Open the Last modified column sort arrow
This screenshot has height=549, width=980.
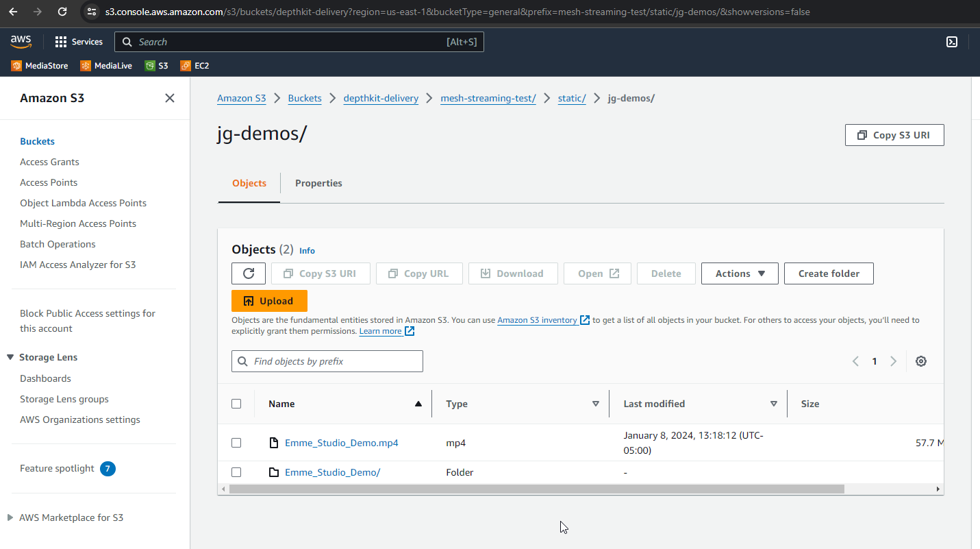coord(774,404)
